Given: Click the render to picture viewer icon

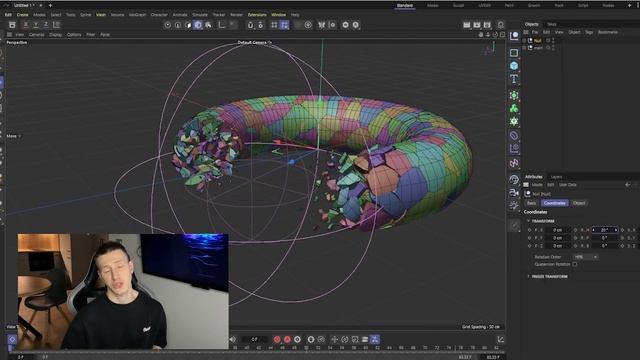Looking at the screenshot, I should [x=477, y=25].
